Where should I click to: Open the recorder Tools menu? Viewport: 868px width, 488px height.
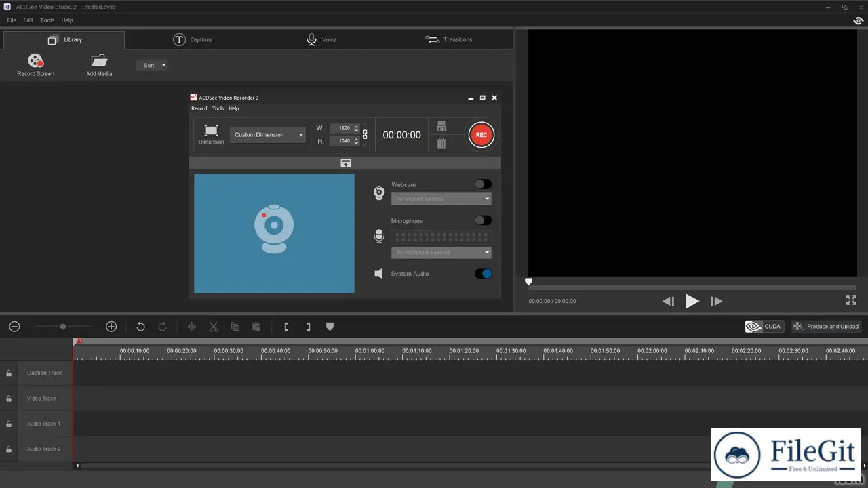pyautogui.click(x=218, y=108)
